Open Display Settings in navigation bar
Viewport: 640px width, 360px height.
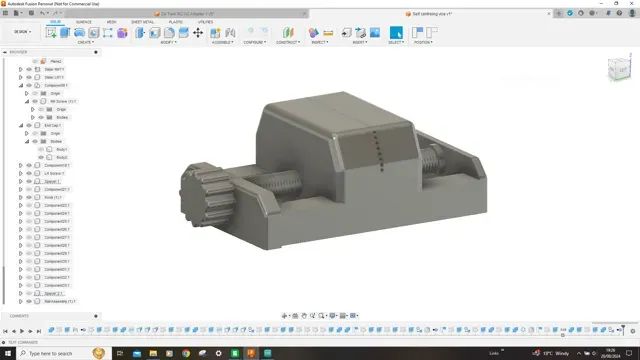[x=333, y=316]
